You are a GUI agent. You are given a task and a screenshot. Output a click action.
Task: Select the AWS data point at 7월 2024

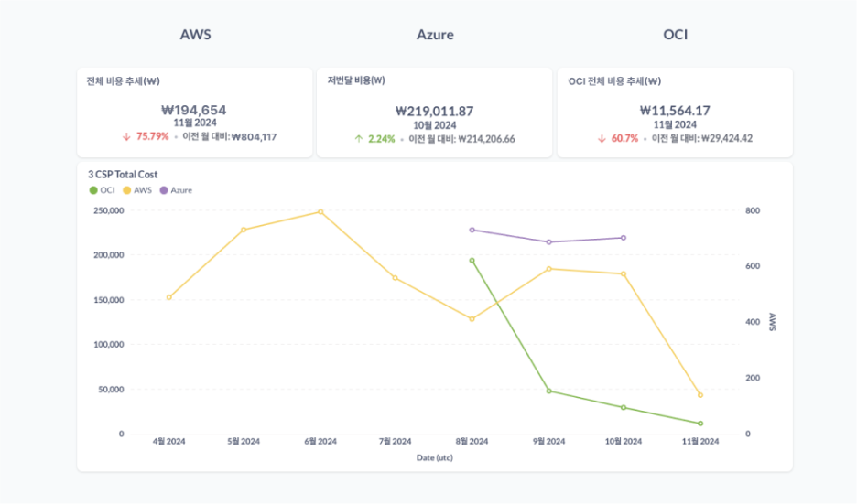(396, 278)
